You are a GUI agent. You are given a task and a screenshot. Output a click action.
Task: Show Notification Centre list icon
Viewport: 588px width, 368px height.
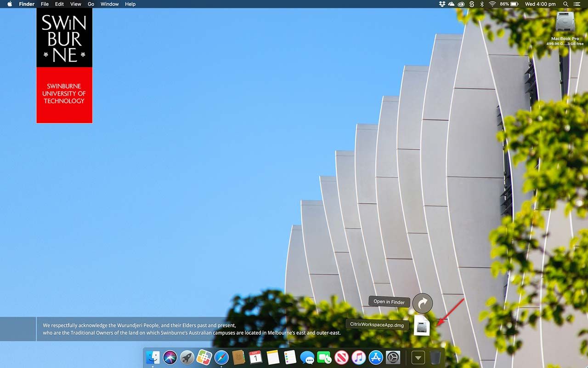(x=577, y=4)
